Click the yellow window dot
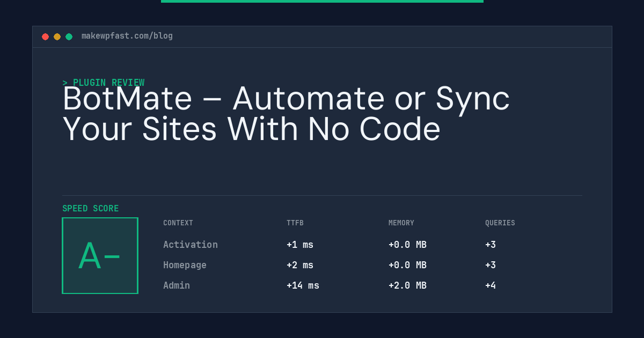This screenshot has height=338, width=644. pos(57,36)
